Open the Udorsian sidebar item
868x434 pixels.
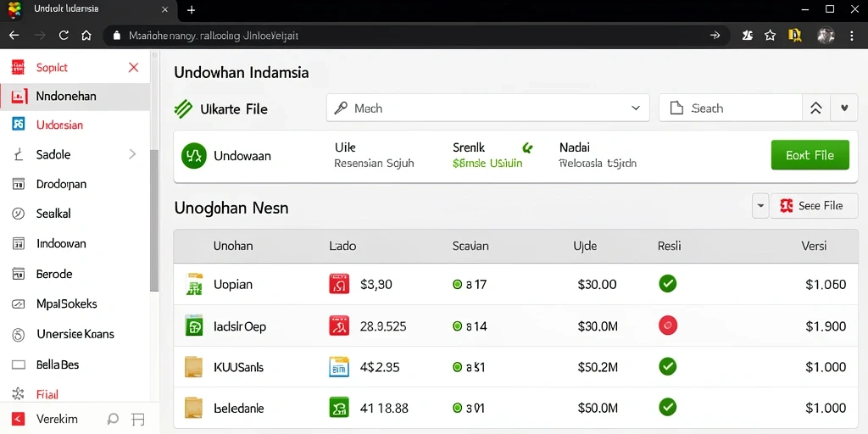point(75,125)
